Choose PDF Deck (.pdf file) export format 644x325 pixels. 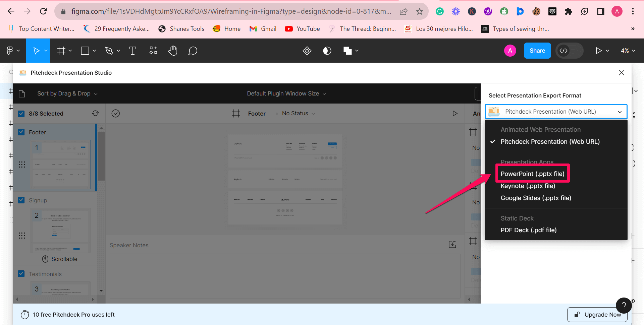tap(529, 230)
